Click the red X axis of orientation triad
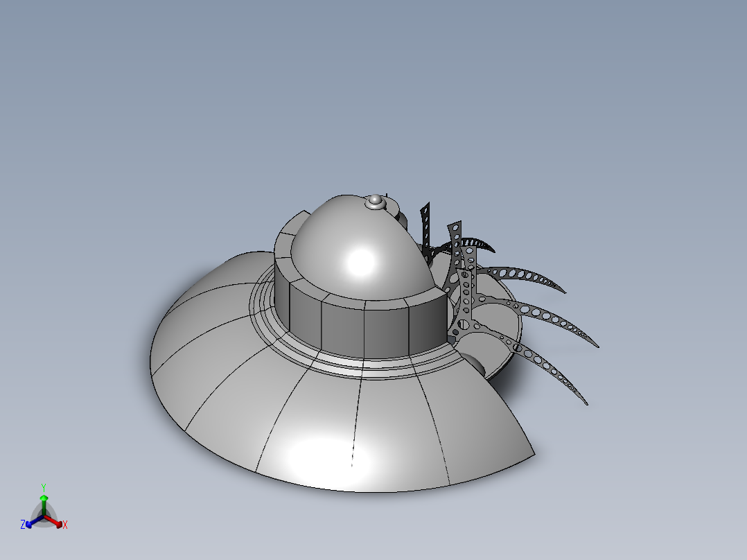The image size is (747, 560). (x=54, y=521)
